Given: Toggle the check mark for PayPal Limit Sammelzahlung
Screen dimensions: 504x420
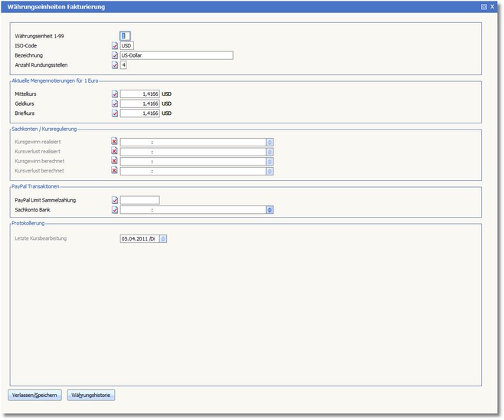Looking at the screenshot, I should pyautogui.click(x=115, y=200).
